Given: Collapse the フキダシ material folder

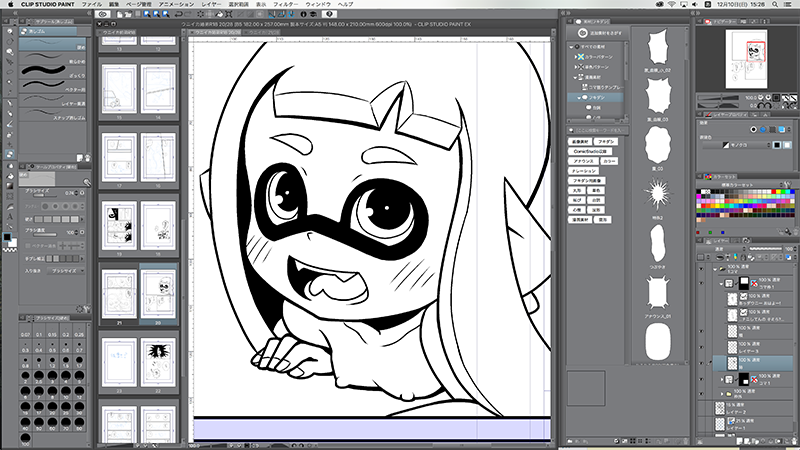Looking at the screenshot, I should point(577,98).
